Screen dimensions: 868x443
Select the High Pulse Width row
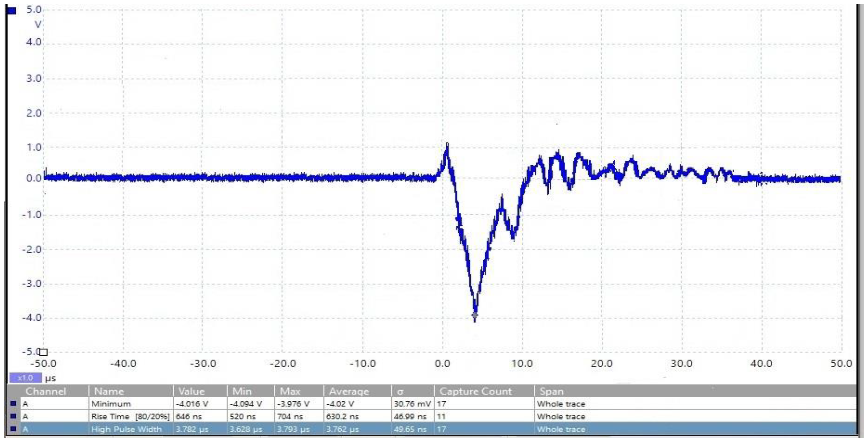pos(126,430)
